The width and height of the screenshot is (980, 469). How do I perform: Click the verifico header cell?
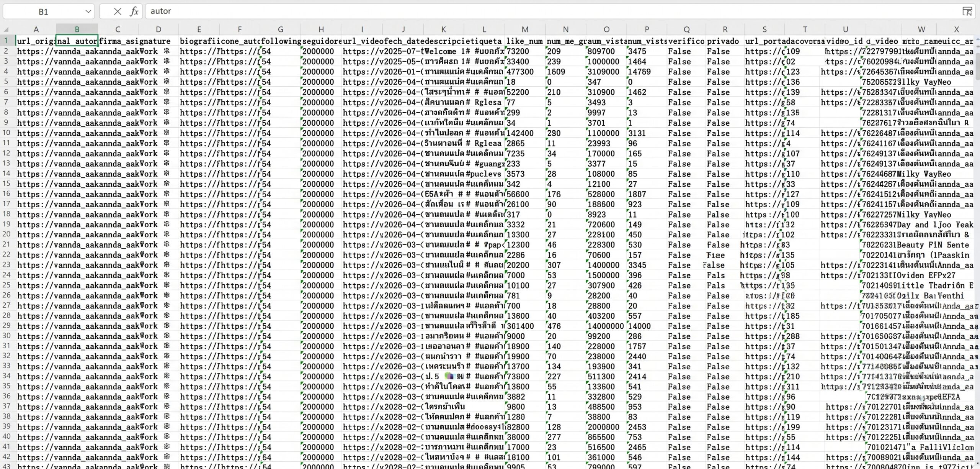(x=686, y=41)
